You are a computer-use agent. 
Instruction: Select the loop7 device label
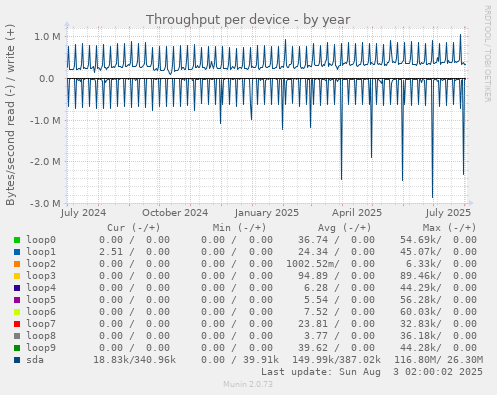(x=41, y=324)
